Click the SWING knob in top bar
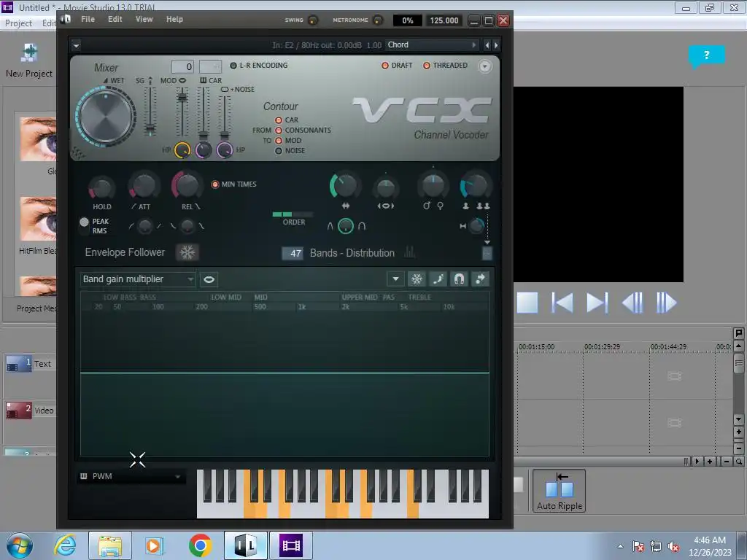The image size is (747, 560). [313, 20]
